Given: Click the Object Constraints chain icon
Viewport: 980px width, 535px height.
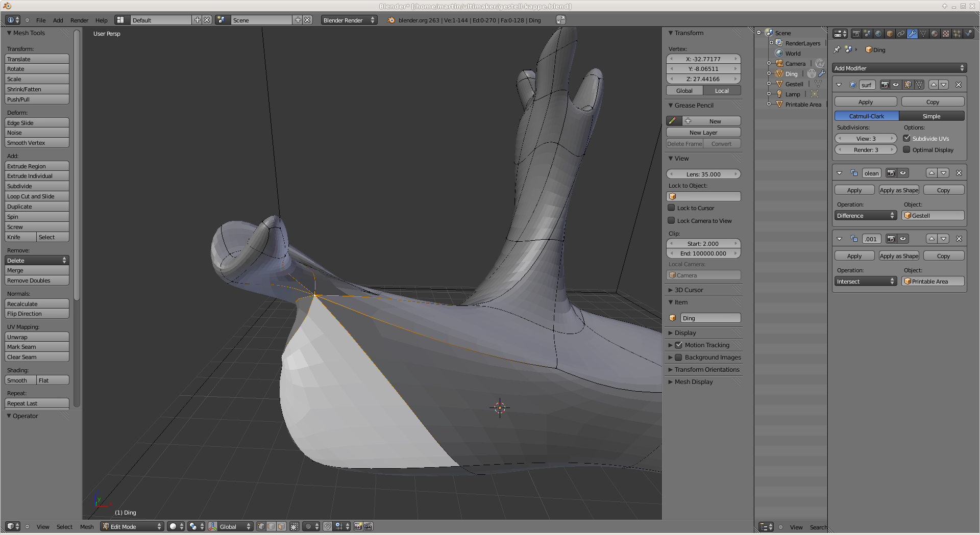Looking at the screenshot, I should tap(901, 34).
